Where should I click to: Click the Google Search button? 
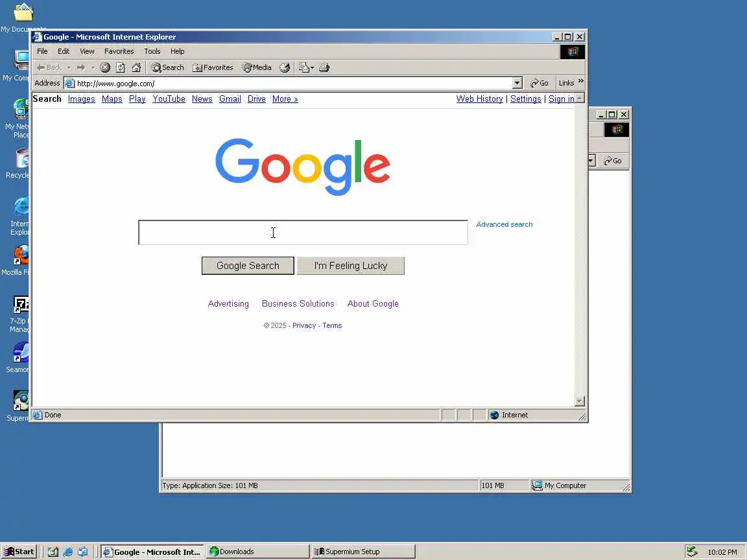coord(248,266)
